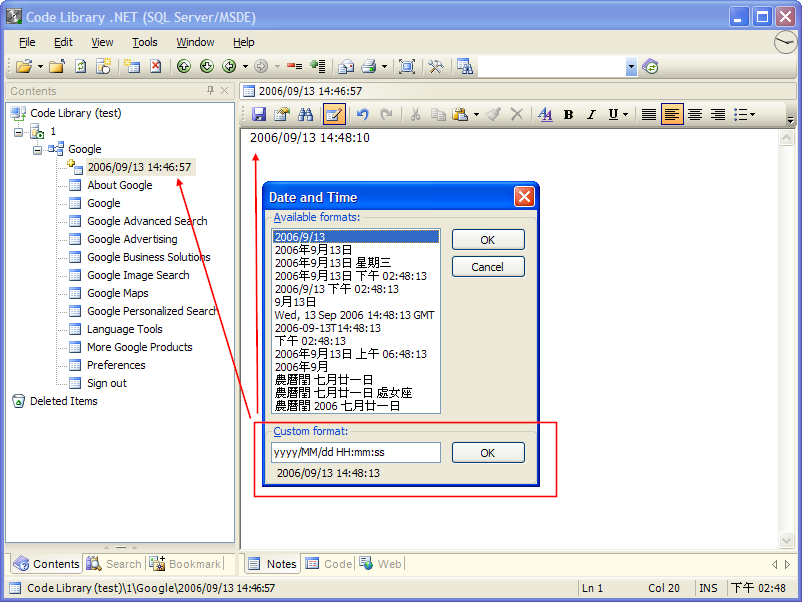Open the Window menu
This screenshot has width=802, height=602.
[195, 42]
